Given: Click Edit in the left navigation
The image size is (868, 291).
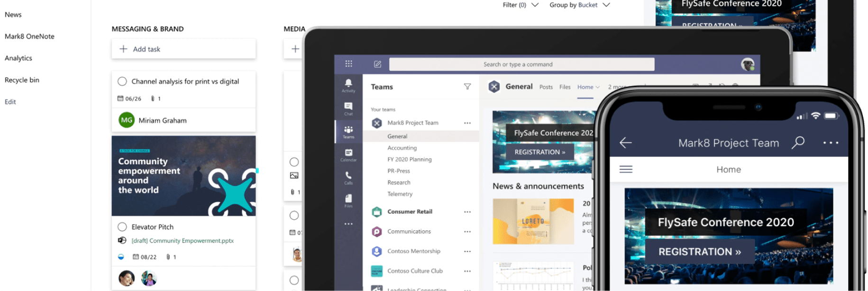Looking at the screenshot, I should tap(10, 102).
